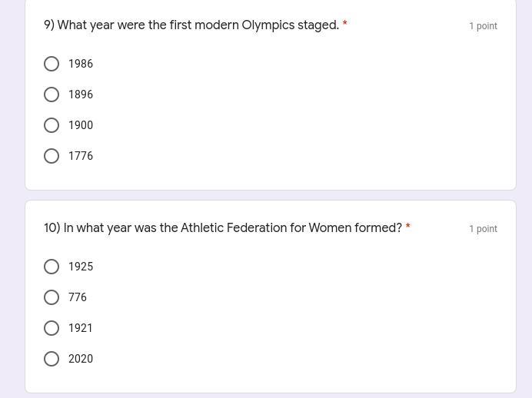This screenshot has height=398, width=532.
Task: Click the "1 point" label on question 10
Action: pyautogui.click(x=483, y=229)
